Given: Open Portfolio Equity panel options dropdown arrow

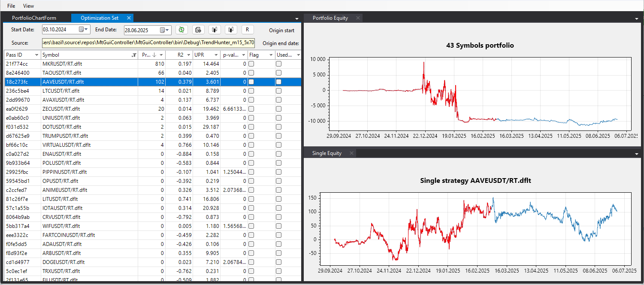Looking at the screenshot, I should (x=637, y=18).
